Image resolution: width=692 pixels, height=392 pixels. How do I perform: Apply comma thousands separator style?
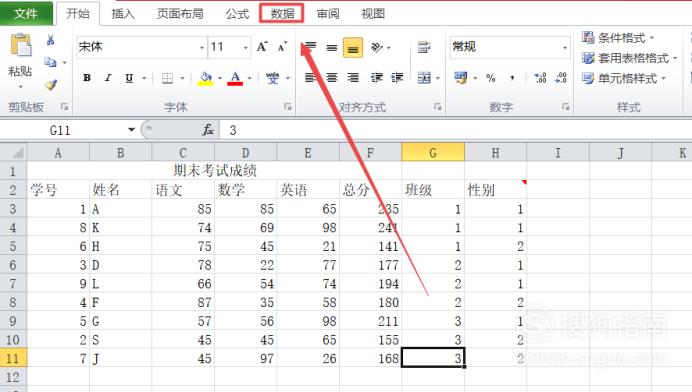click(x=512, y=78)
